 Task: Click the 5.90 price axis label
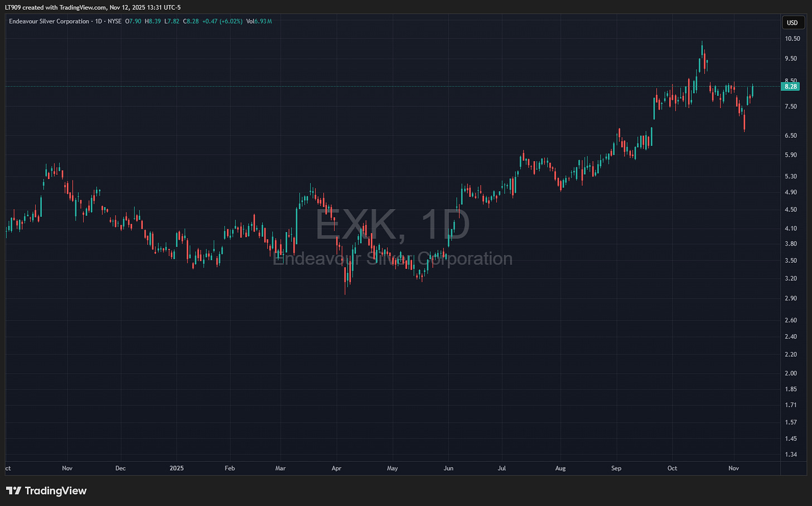[x=791, y=155]
